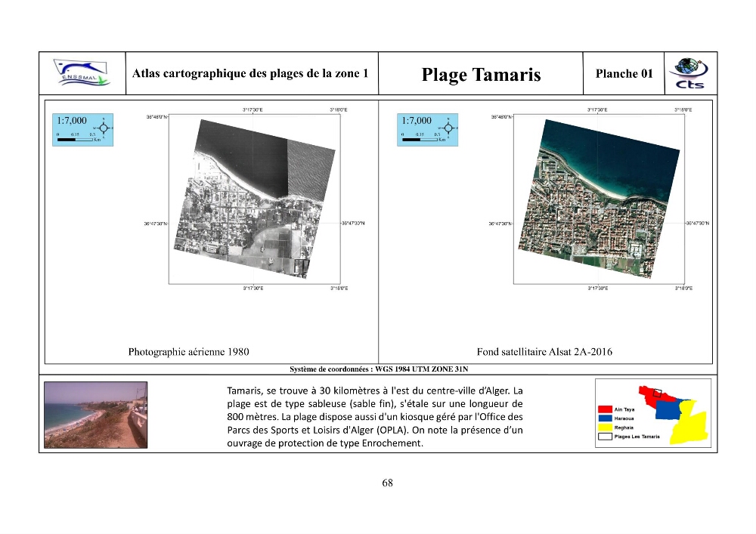The height and width of the screenshot is (534, 756).
Task: Select the title 'Plage Tamaris'
Action: point(481,75)
